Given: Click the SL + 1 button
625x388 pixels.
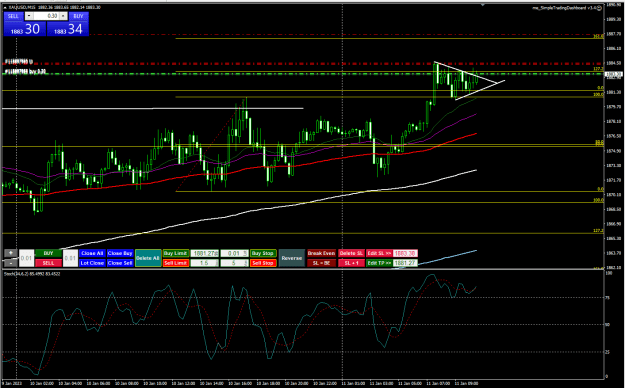Looking at the screenshot, I should [x=351, y=263].
